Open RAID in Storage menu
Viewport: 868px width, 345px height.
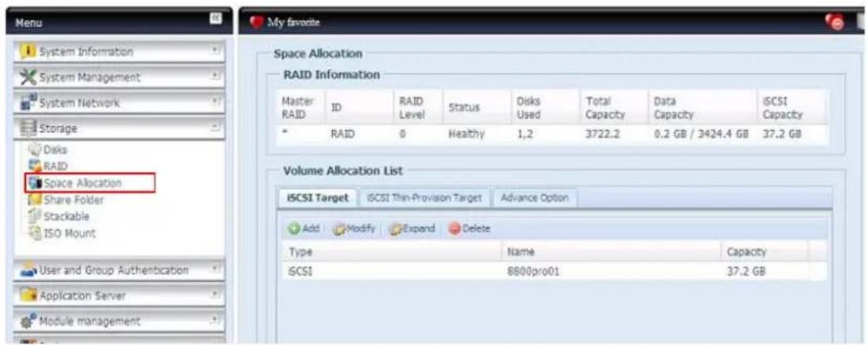click(55, 166)
